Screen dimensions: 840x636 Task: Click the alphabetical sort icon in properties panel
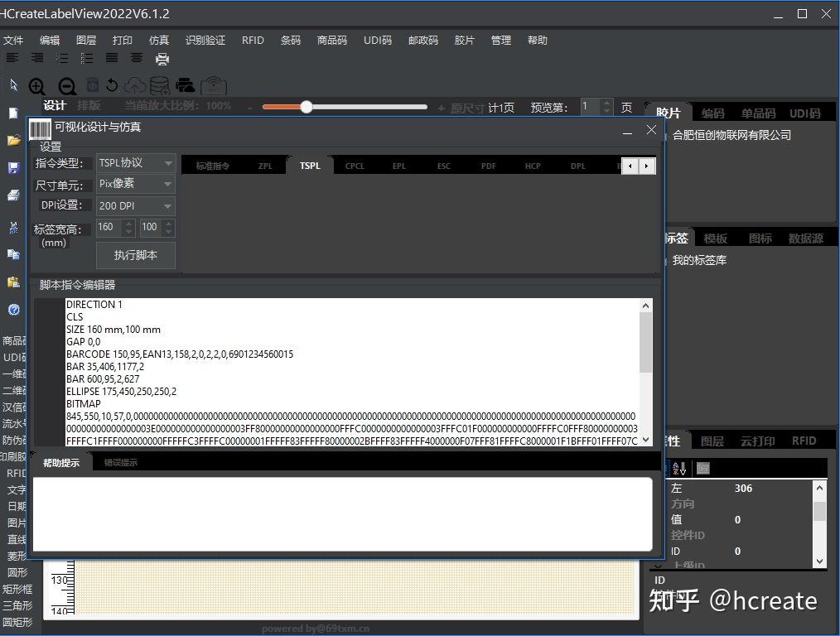coord(679,469)
